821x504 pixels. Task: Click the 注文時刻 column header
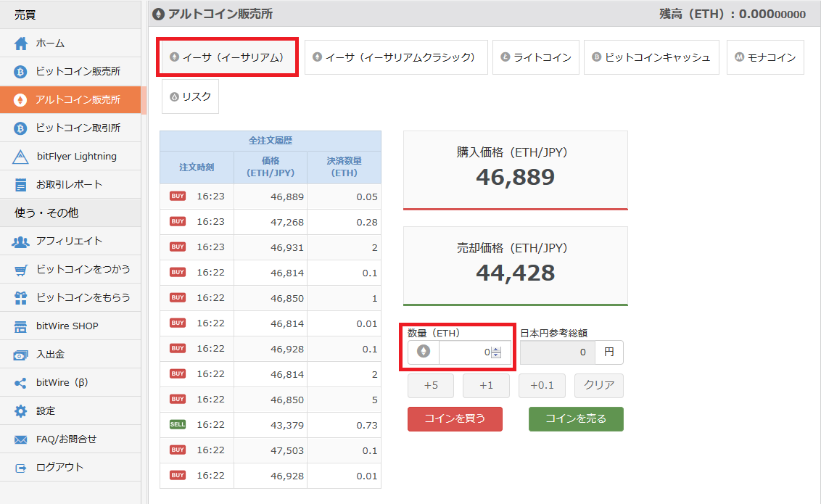point(197,168)
